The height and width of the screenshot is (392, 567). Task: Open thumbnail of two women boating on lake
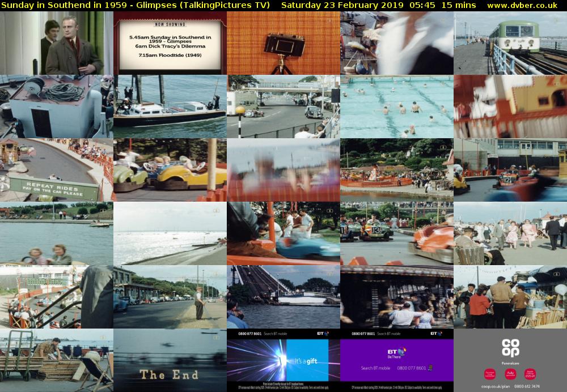[56, 233]
